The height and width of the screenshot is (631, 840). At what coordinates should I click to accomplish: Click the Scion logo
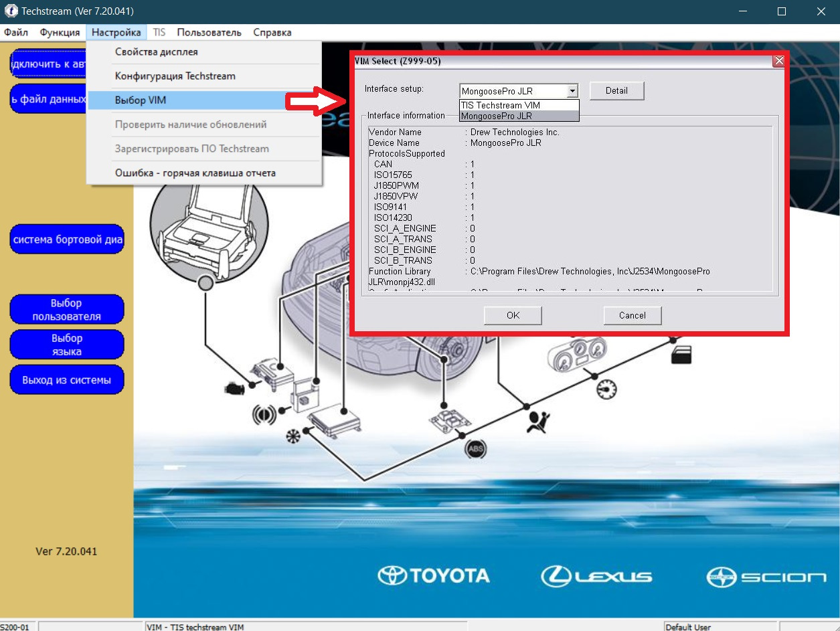click(766, 576)
